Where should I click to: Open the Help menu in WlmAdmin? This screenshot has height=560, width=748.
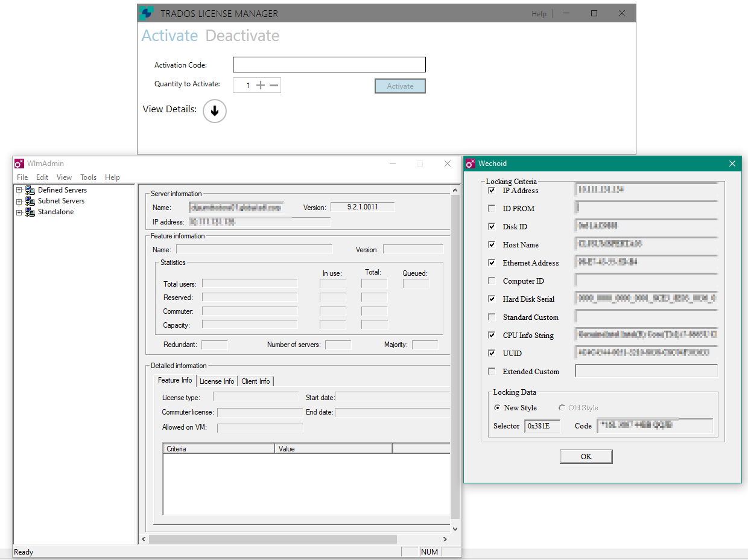112,177
